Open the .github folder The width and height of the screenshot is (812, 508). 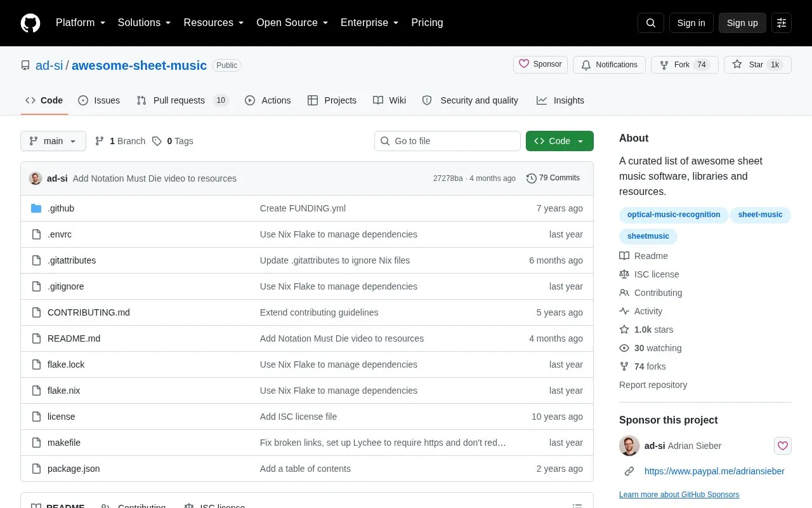tap(61, 208)
